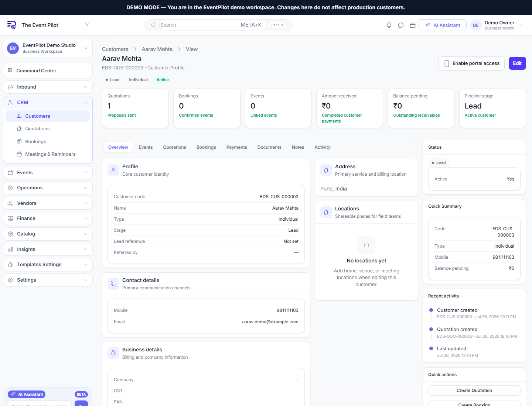Click the Events calendar icon in sidebar

click(x=10, y=172)
